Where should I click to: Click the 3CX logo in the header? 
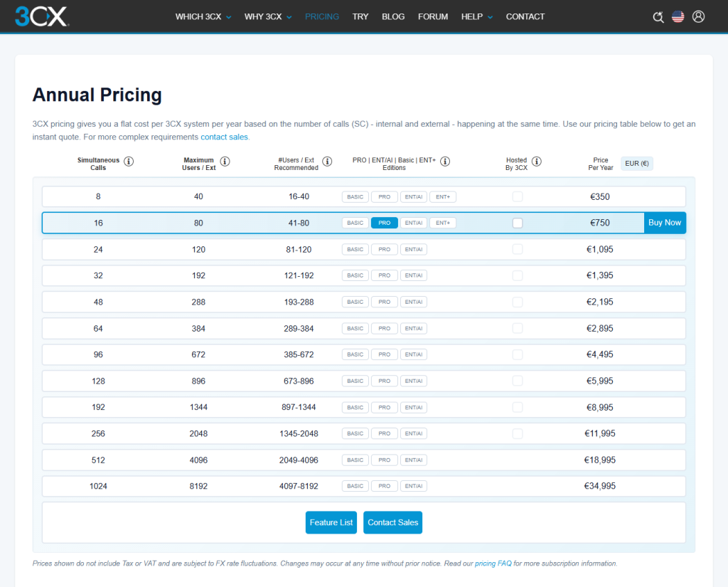pyautogui.click(x=42, y=16)
